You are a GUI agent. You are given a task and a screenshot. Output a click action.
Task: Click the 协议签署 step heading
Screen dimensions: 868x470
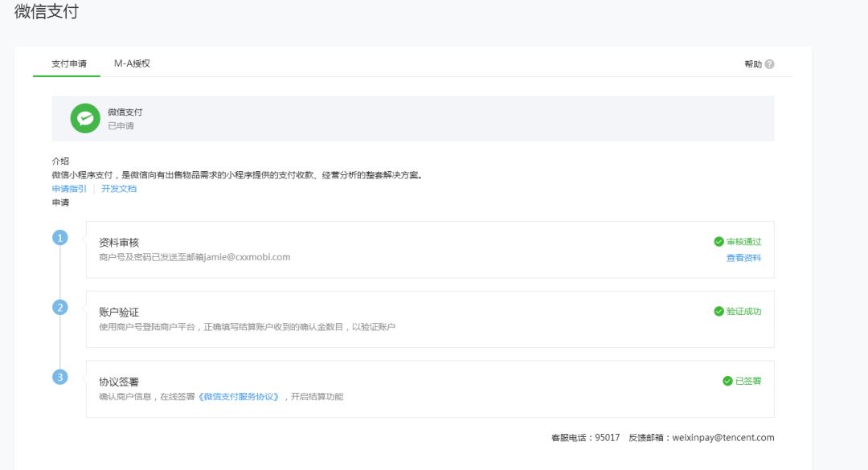point(119,382)
